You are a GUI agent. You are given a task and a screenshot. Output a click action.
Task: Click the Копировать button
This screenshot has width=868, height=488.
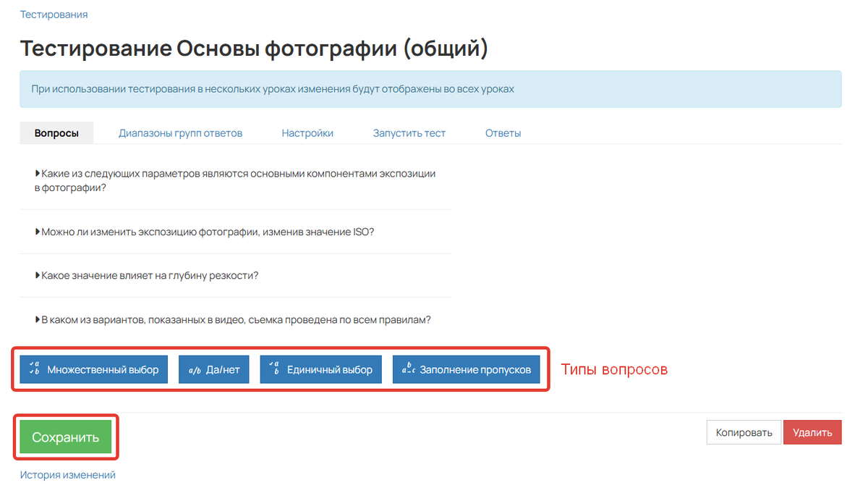[744, 432]
